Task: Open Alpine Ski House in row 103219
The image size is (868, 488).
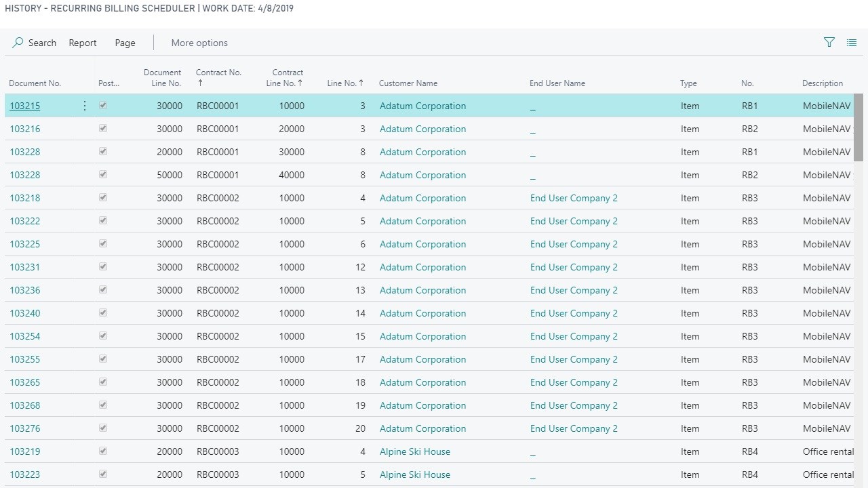Action: (x=415, y=451)
